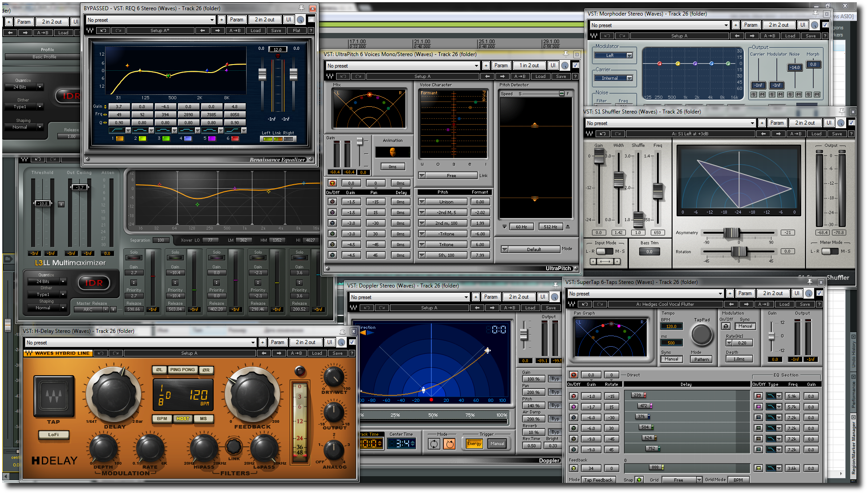Screen dimensions: 868x494
Task: Click 2 in 2 out in SuperTap
Action: point(773,293)
